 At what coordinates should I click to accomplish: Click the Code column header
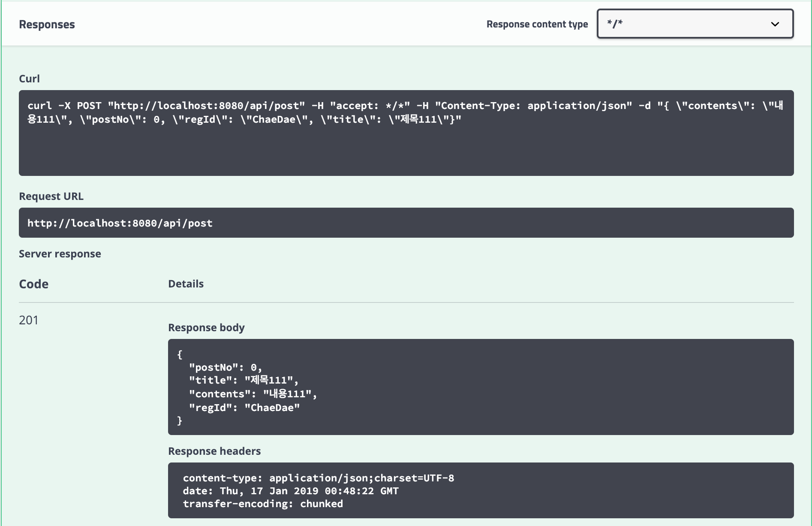33,284
